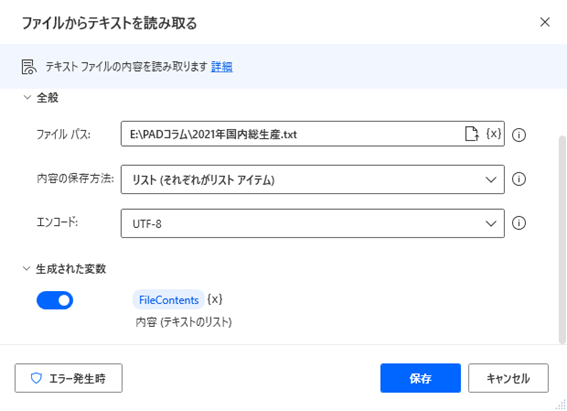Image resolution: width=567 pixels, height=411 pixels.
Task: Click the file path text field
Action: 292,134
